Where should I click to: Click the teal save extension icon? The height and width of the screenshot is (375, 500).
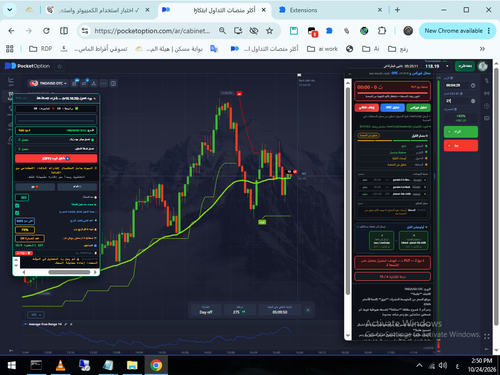click(x=294, y=31)
